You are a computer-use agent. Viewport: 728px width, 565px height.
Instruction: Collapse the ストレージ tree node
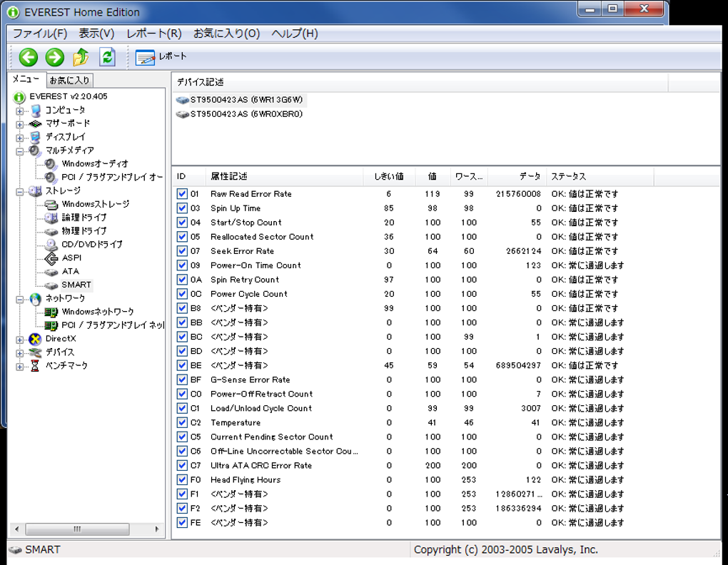point(19,191)
